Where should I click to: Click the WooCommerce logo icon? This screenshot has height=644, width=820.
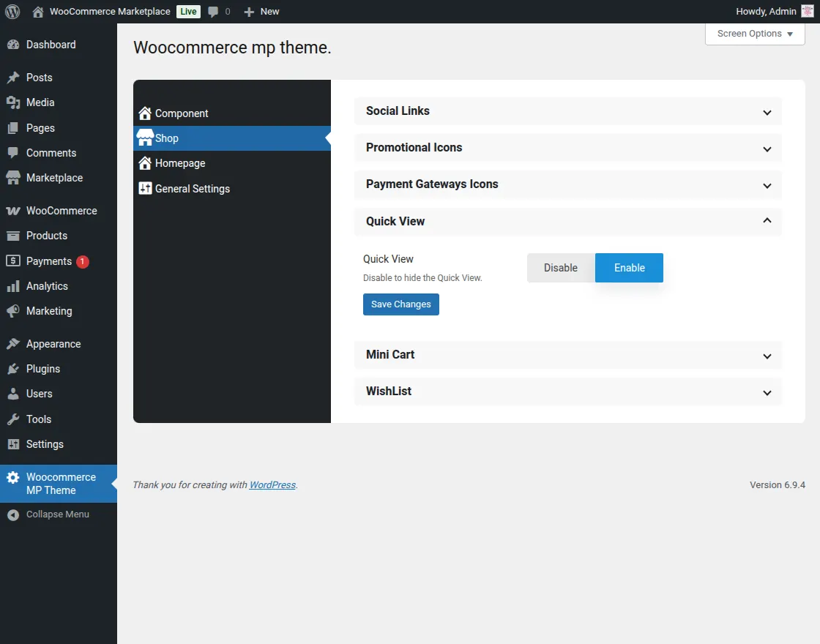[13, 211]
